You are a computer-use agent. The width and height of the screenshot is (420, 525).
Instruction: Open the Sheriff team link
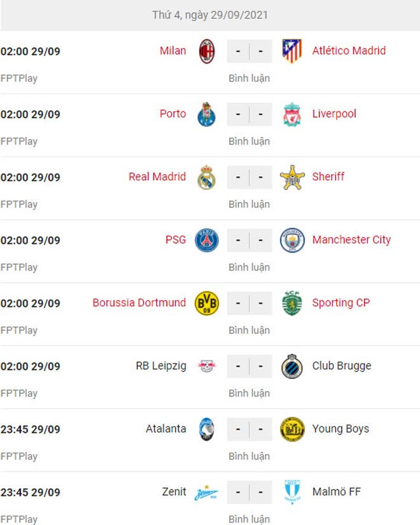(x=328, y=177)
